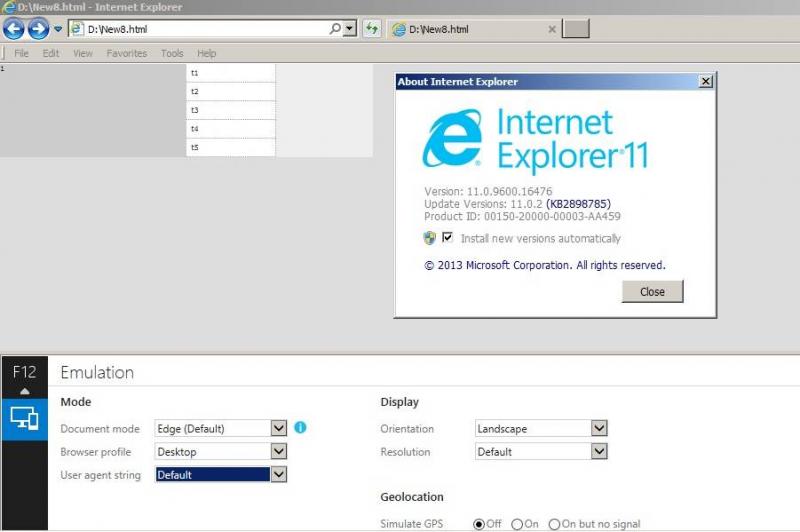
Task: Select the Emulation tool icon in F12 sidebar
Action: pos(23,419)
